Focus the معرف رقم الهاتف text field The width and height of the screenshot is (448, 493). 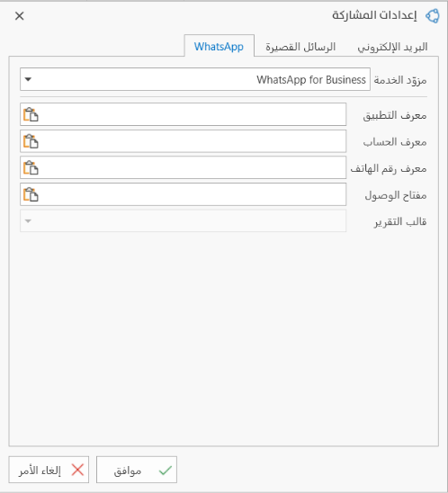pyautogui.click(x=184, y=167)
